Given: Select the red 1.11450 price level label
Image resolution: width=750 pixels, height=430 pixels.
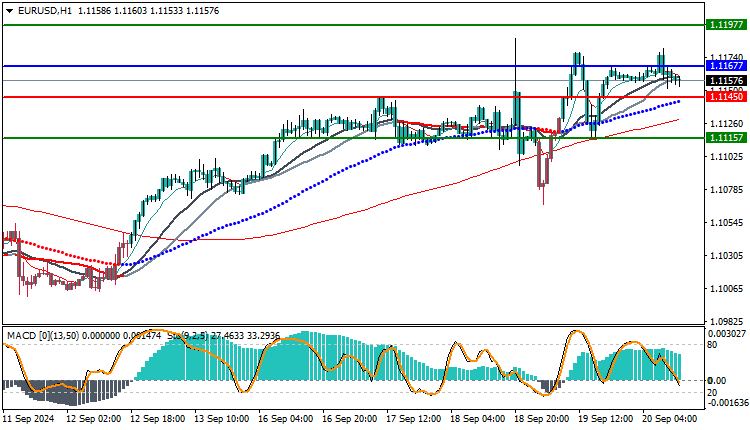Looking at the screenshot, I should (726, 97).
